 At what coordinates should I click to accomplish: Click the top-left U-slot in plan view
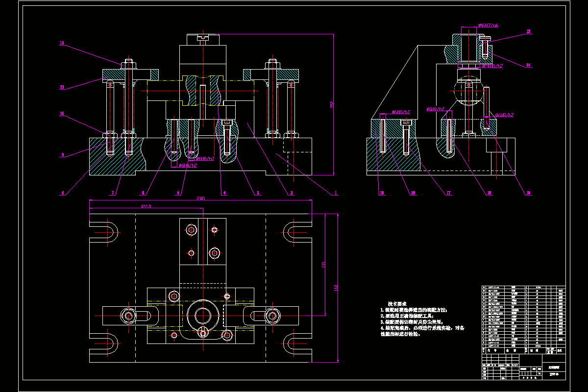(x=104, y=231)
